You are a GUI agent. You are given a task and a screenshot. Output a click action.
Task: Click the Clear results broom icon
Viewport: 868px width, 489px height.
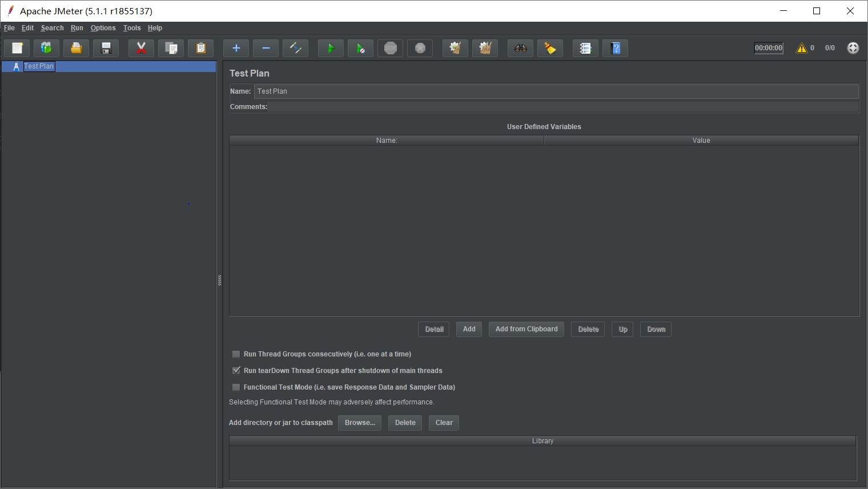point(455,48)
